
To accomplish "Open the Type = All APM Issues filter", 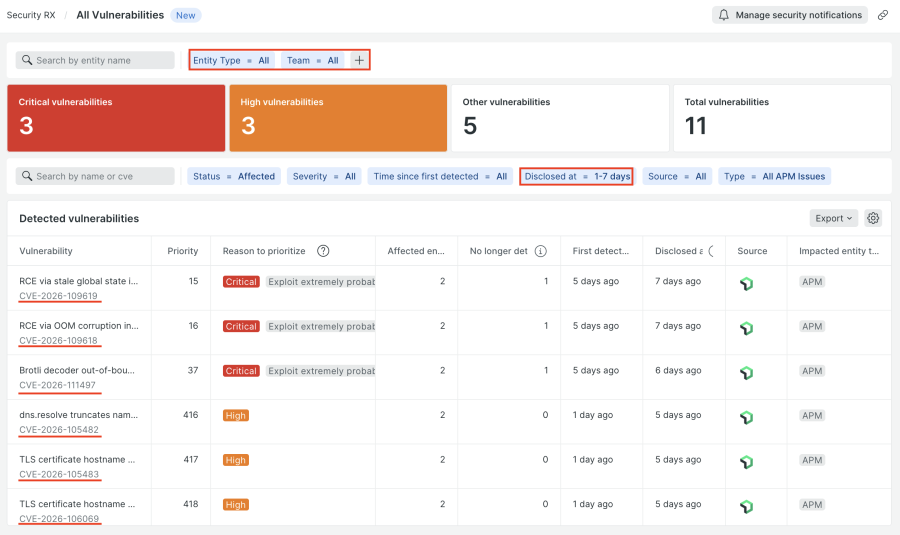I will click(774, 176).
